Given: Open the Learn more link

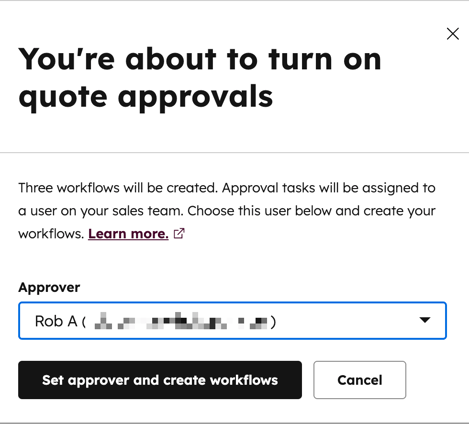Looking at the screenshot, I should point(128,234).
